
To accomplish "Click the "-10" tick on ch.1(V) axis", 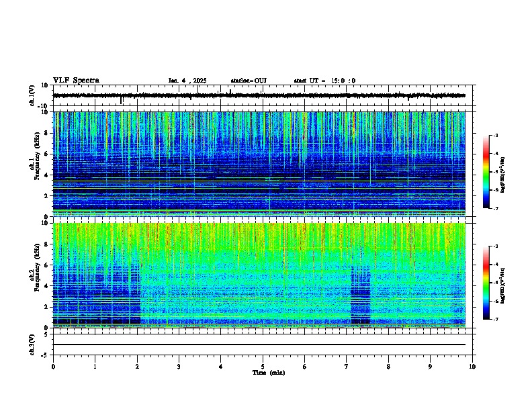I will pos(42,106).
